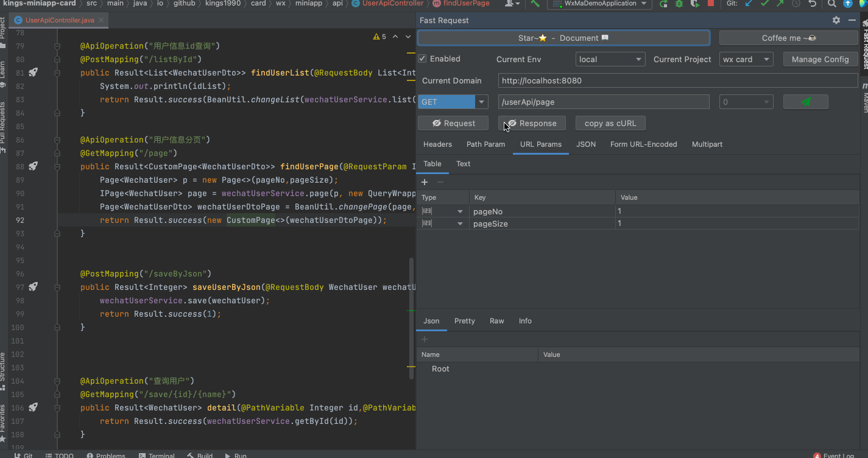Open the Current Env local dropdown

(x=610, y=59)
